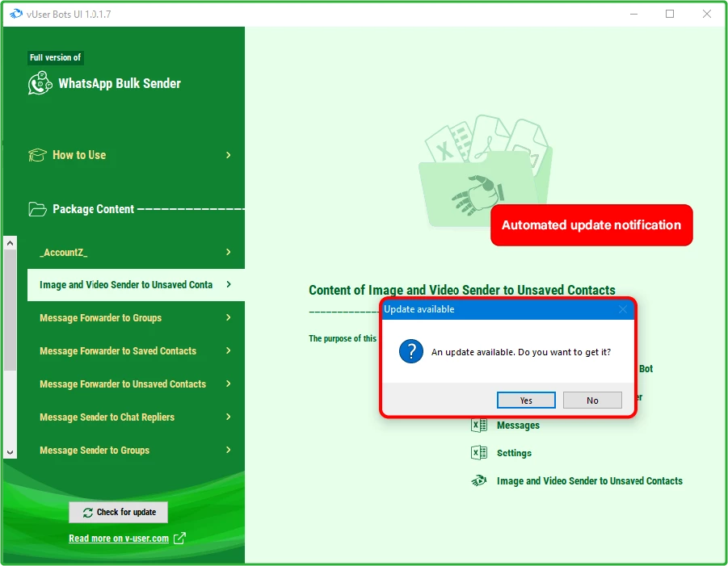Expand Message Sender to Groups chevron
728x566 pixels.
tap(228, 450)
